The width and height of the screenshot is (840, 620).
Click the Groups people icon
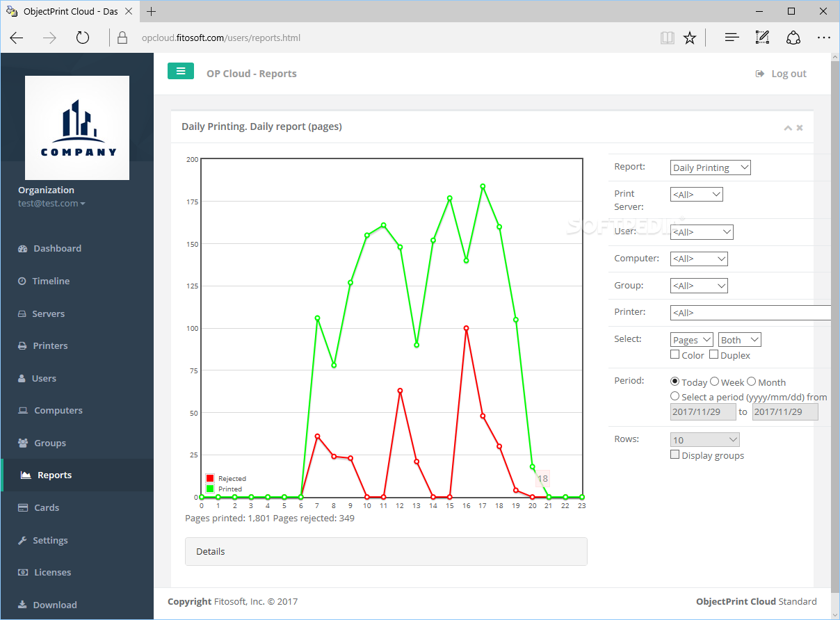click(x=22, y=443)
